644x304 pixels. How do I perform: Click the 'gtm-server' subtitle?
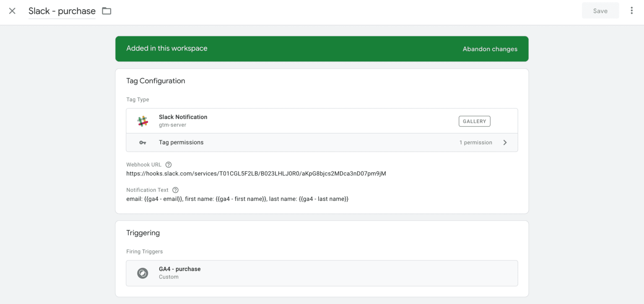[172, 125]
